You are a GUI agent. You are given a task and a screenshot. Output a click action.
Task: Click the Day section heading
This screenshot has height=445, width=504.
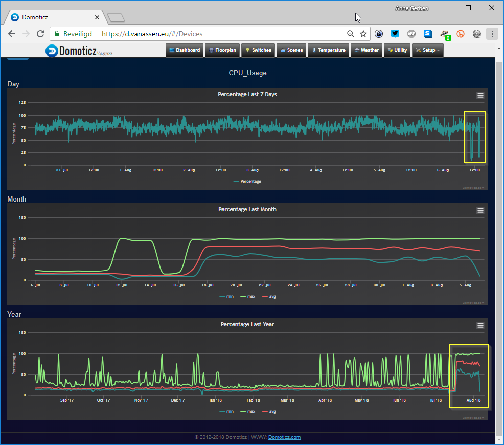point(13,84)
